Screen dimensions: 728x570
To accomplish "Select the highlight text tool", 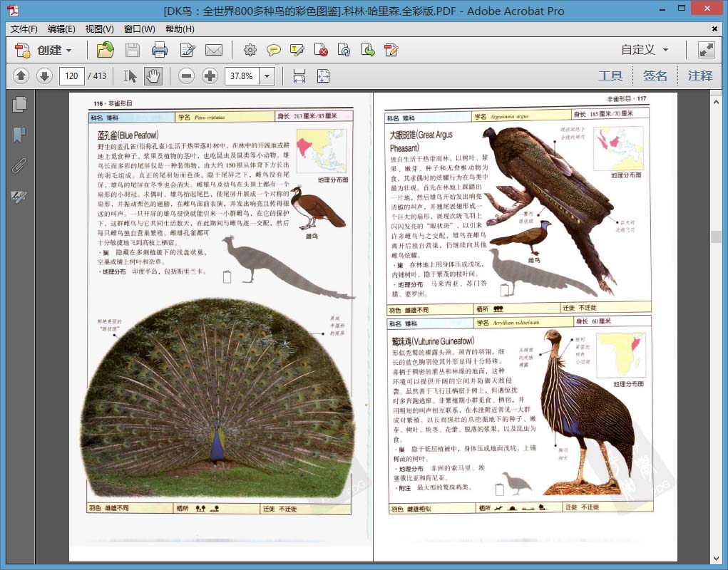I will 297,50.
